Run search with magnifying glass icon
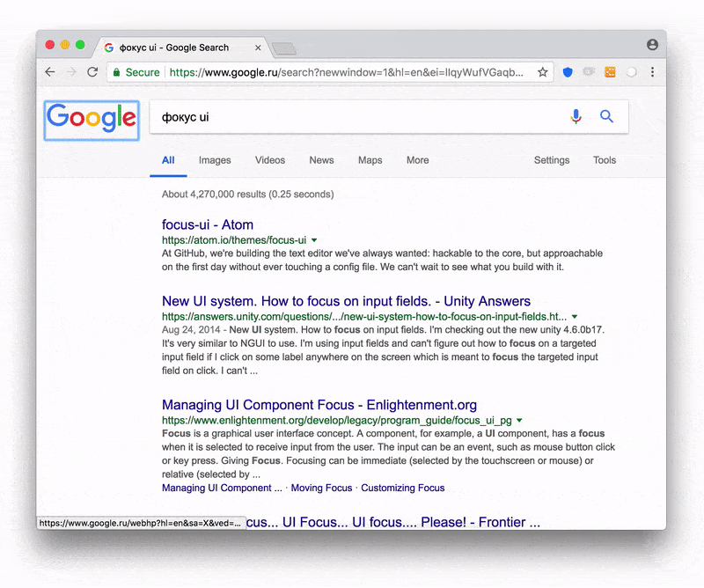The height and width of the screenshot is (588, 704). click(606, 116)
